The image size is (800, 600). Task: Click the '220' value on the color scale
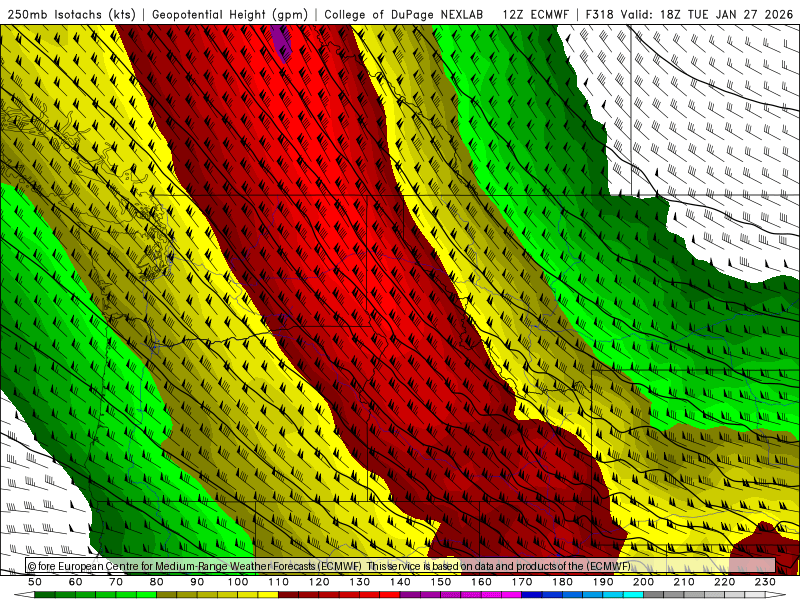pos(724,582)
